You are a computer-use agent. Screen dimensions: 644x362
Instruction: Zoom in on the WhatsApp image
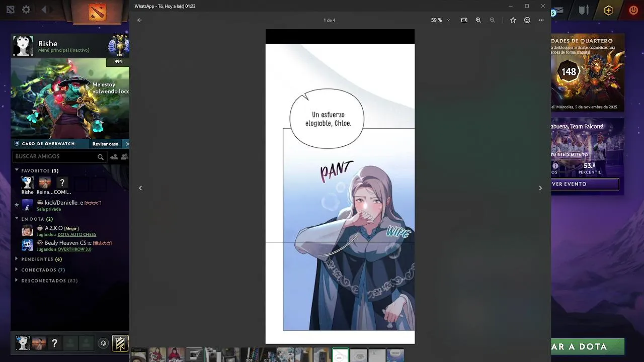[478, 20]
